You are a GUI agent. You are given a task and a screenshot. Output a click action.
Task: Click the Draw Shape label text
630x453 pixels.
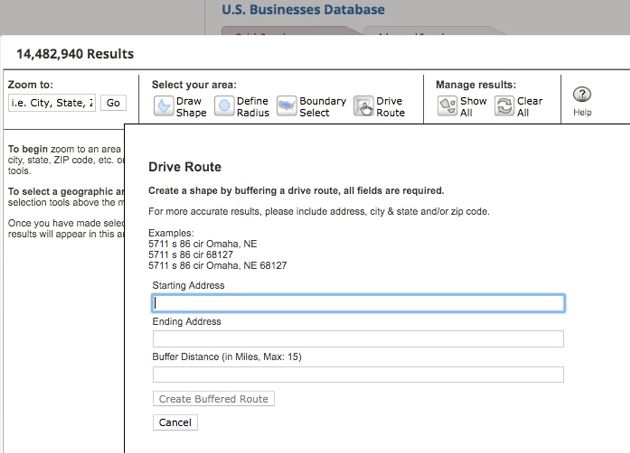pyautogui.click(x=191, y=107)
